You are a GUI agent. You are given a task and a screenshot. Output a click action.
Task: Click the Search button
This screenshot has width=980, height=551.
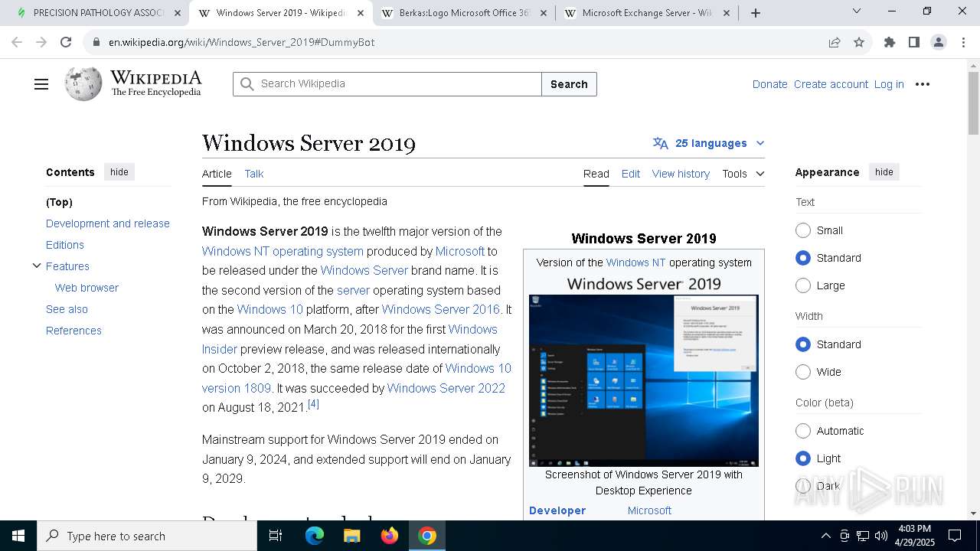569,84
